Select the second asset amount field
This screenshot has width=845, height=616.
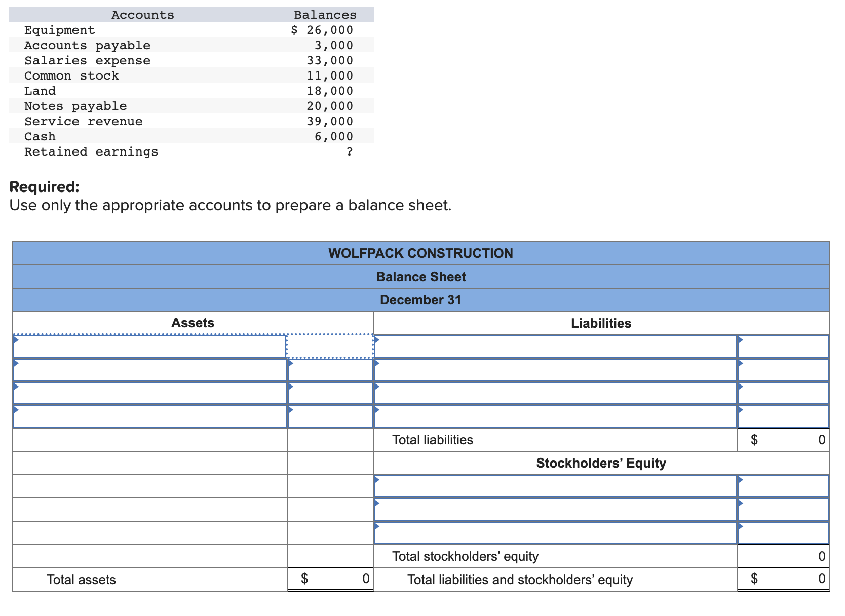point(330,370)
